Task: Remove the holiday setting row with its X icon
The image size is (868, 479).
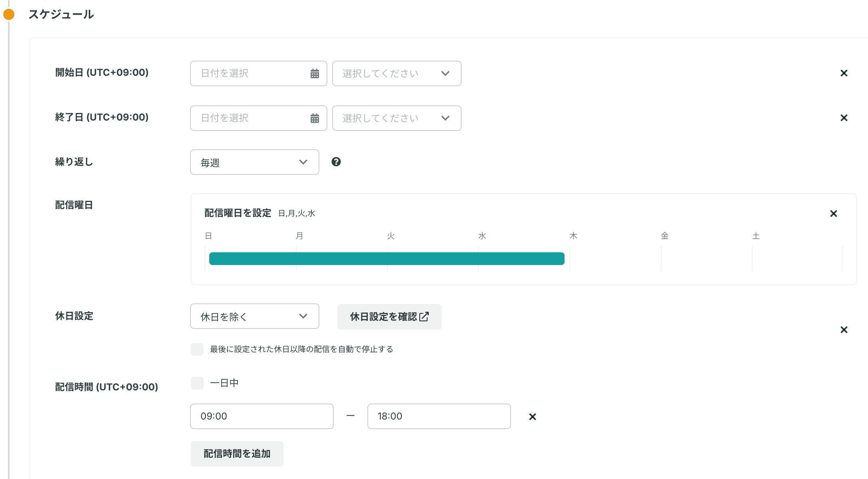Action: pyautogui.click(x=844, y=330)
